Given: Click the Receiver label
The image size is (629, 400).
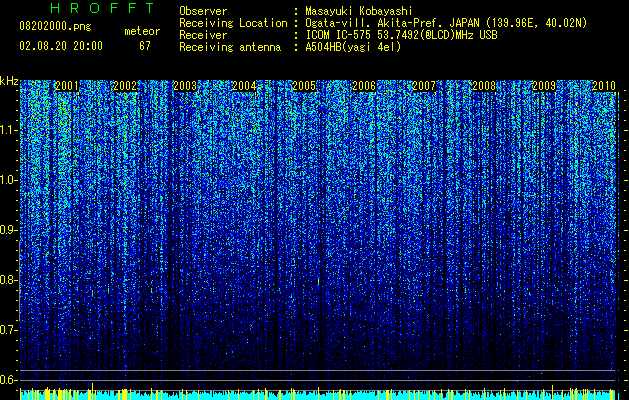Looking at the screenshot, I should [203, 35].
